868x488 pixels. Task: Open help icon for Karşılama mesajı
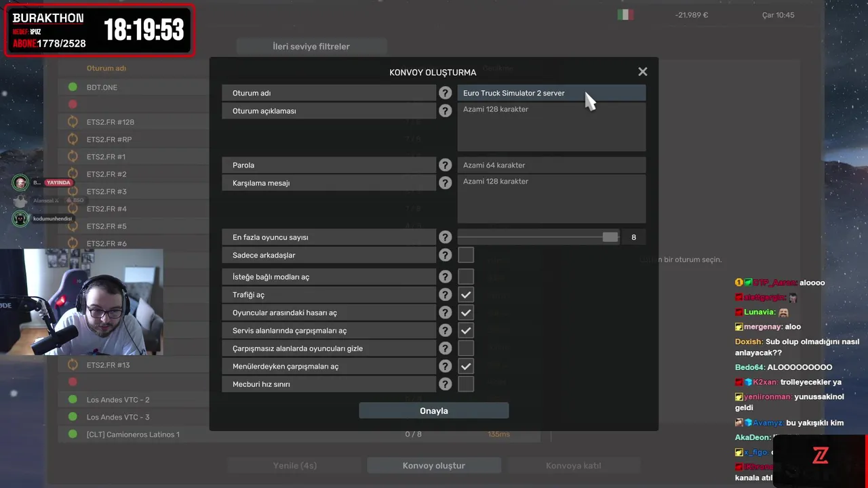pyautogui.click(x=445, y=183)
